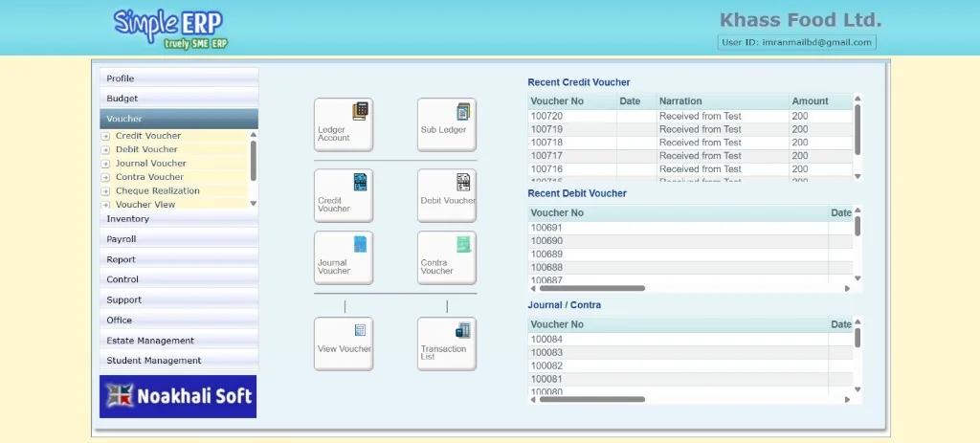Click the Simple ERP logo
This screenshot has height=443, width=980.
[170, 28]
